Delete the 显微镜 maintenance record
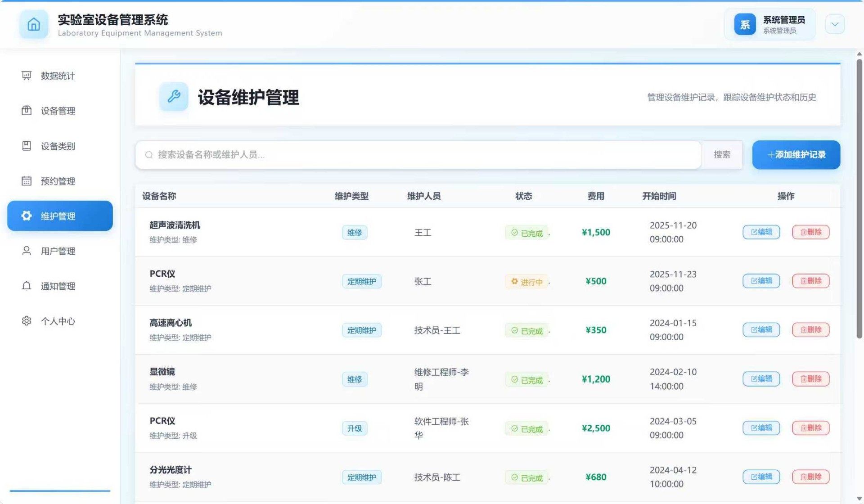The height and width of the screenshot is (504, 864). coord(810,379)
